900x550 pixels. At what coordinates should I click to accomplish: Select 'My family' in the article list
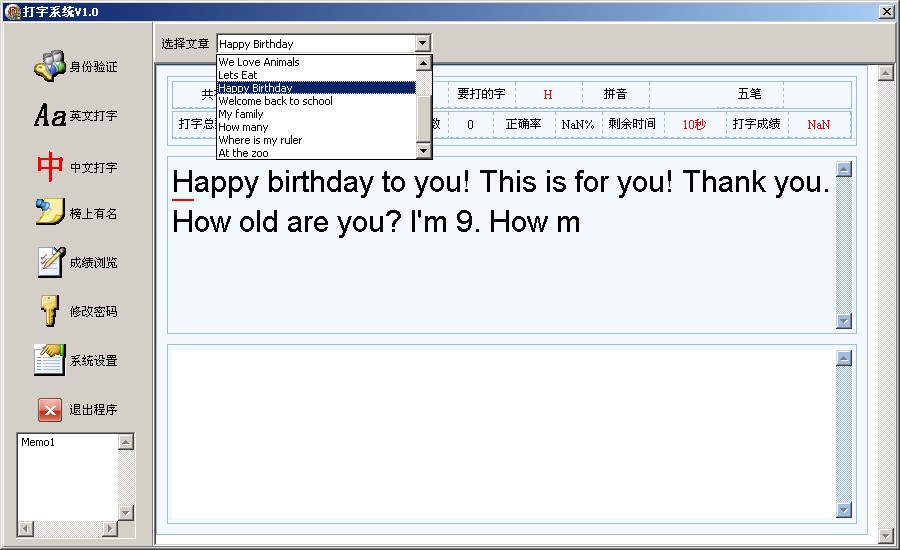(241, 114)
